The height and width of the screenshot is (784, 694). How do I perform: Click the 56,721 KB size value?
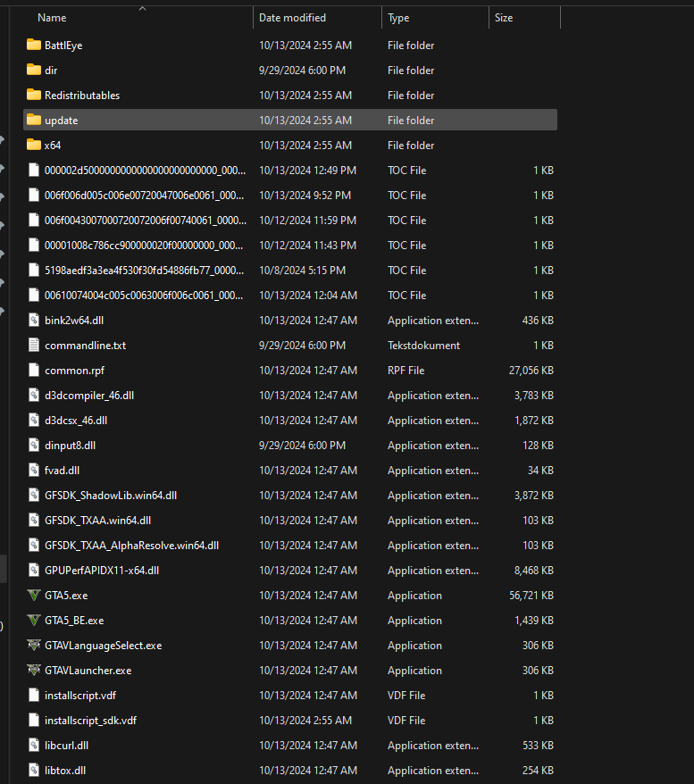(531, 596)
